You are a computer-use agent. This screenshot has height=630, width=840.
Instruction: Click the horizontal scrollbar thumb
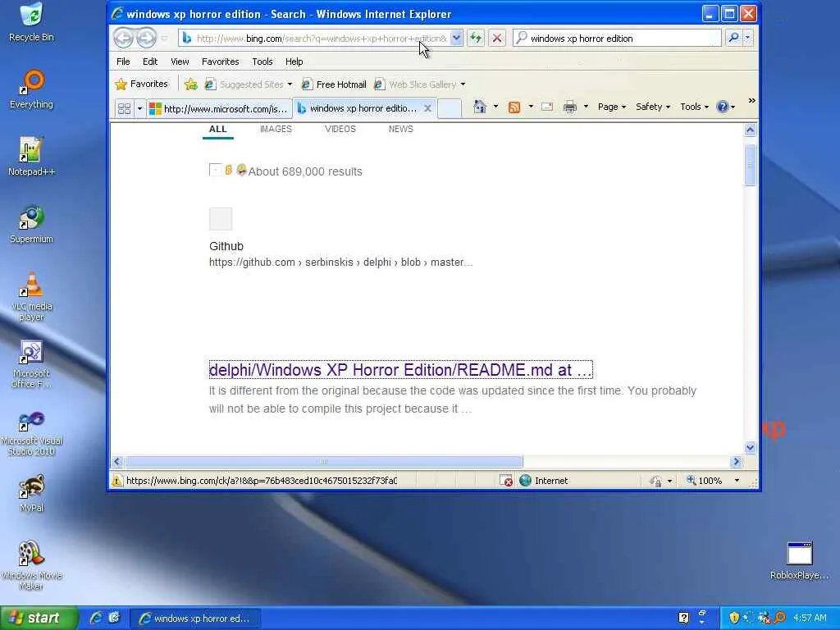pos(323,461)
